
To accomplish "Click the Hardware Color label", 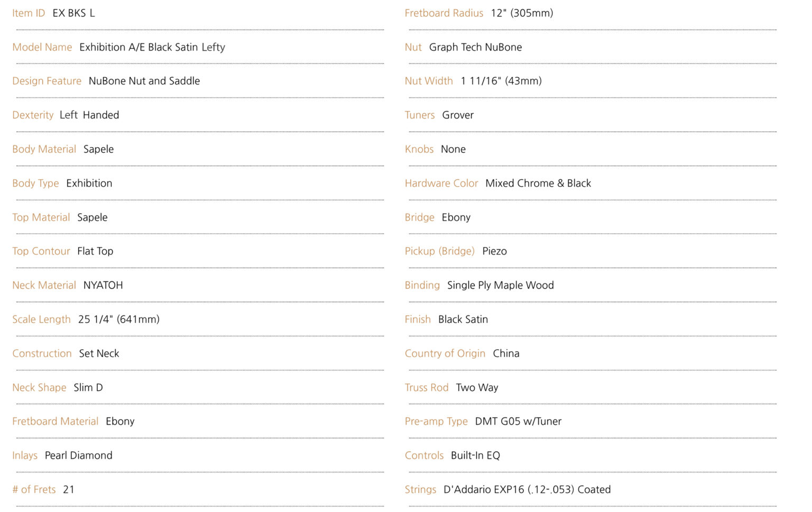I will tap(441, 184).
